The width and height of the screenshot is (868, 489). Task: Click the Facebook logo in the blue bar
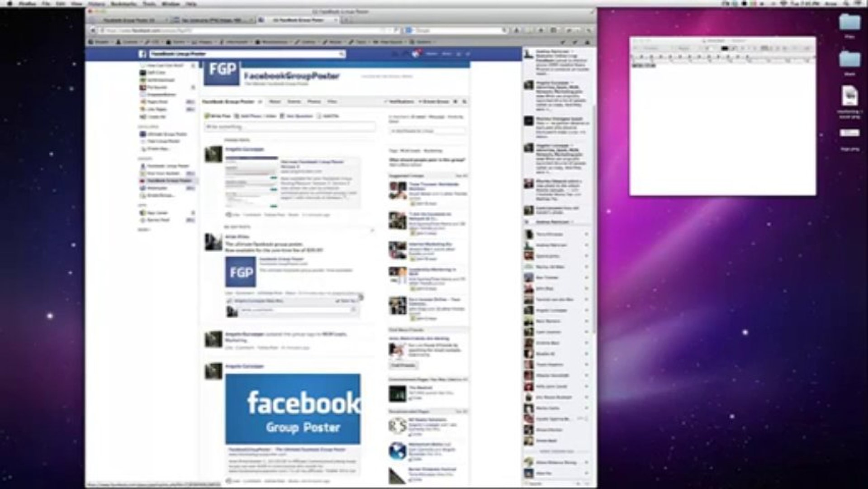click(x=142, y=54)
